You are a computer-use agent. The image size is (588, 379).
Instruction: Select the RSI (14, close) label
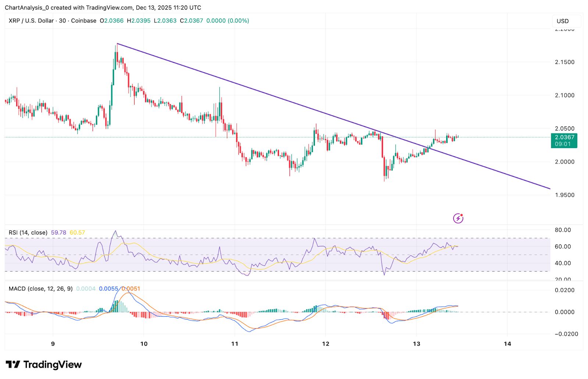coord(28,232)
